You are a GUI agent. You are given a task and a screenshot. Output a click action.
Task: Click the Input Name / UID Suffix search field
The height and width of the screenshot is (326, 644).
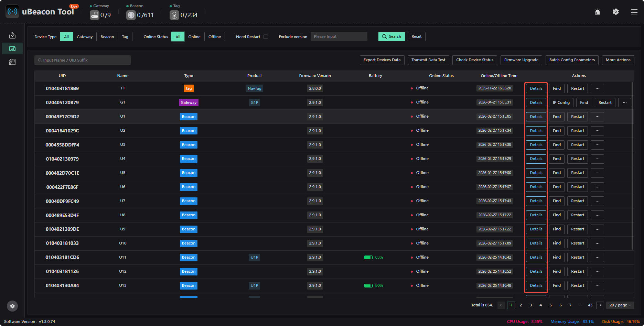tap(83, 60)
